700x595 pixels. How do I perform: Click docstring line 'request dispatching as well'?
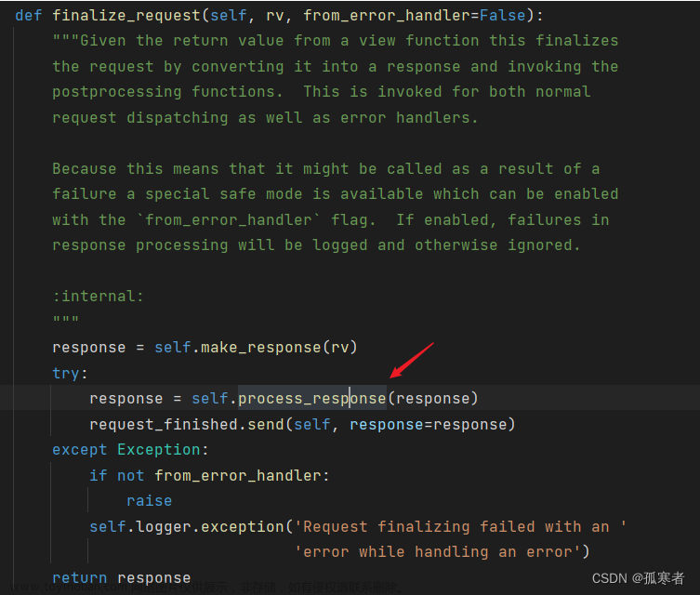[x=265, y=117]
